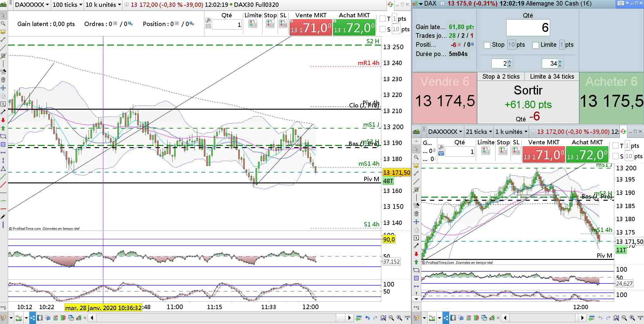
Task: Select the rectangle drawing tool in left toolbar
Action: (3, 144)
